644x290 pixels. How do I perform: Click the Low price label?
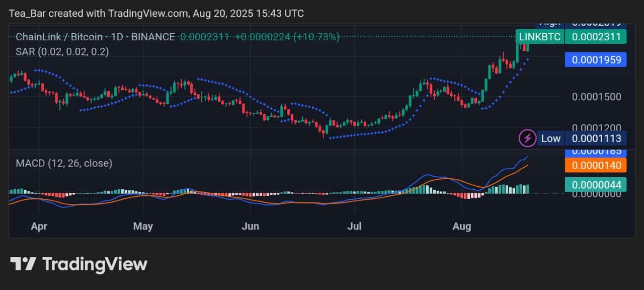(x=550, y=138)
